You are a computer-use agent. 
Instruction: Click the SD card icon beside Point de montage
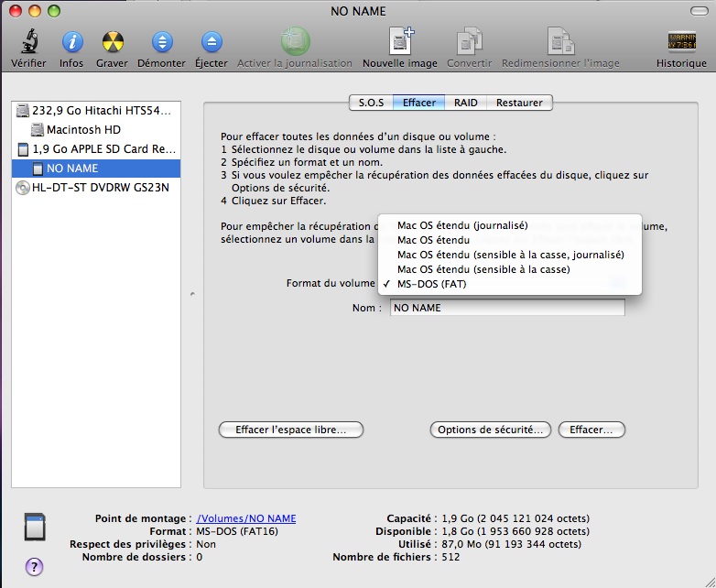click(x=35, y=527)
